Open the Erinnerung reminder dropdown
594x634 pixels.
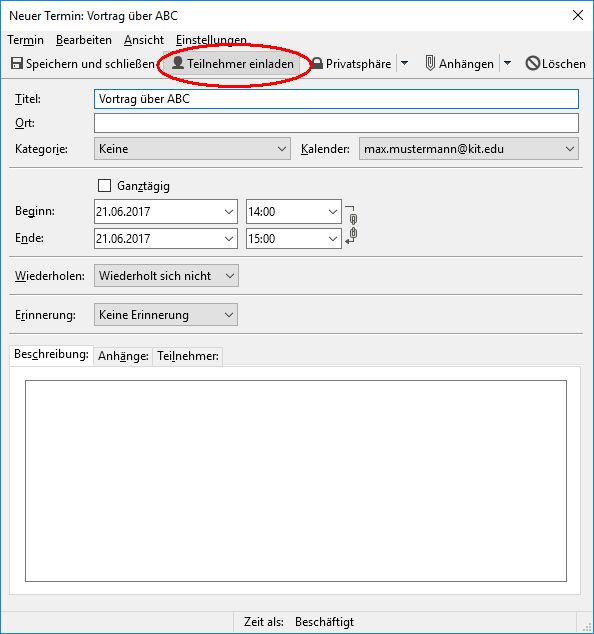tap(166, 315)
